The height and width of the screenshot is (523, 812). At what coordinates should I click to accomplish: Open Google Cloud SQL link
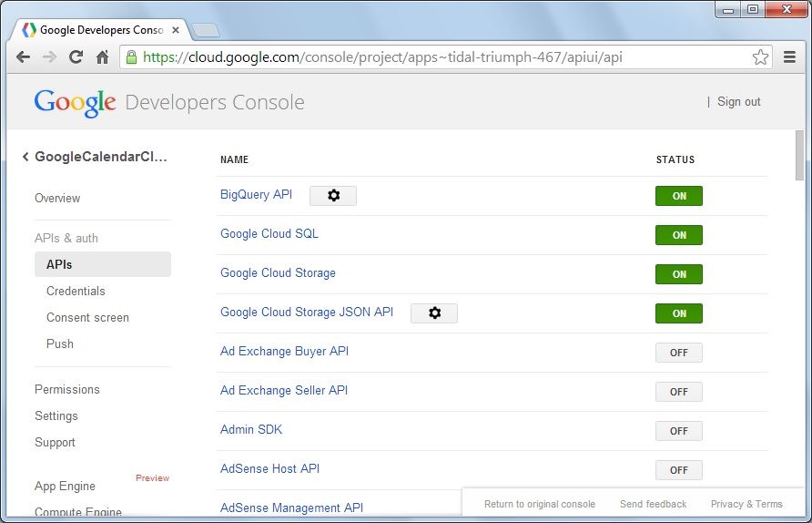click(x=269, y=234)
